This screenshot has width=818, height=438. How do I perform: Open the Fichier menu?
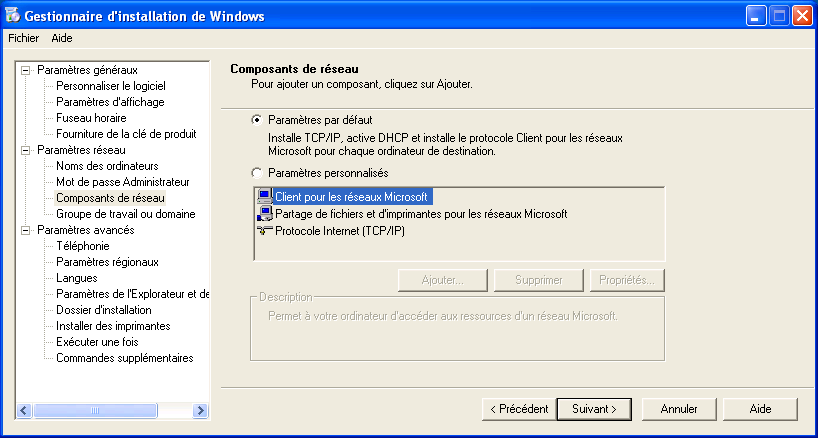click(x=23, y=38)
